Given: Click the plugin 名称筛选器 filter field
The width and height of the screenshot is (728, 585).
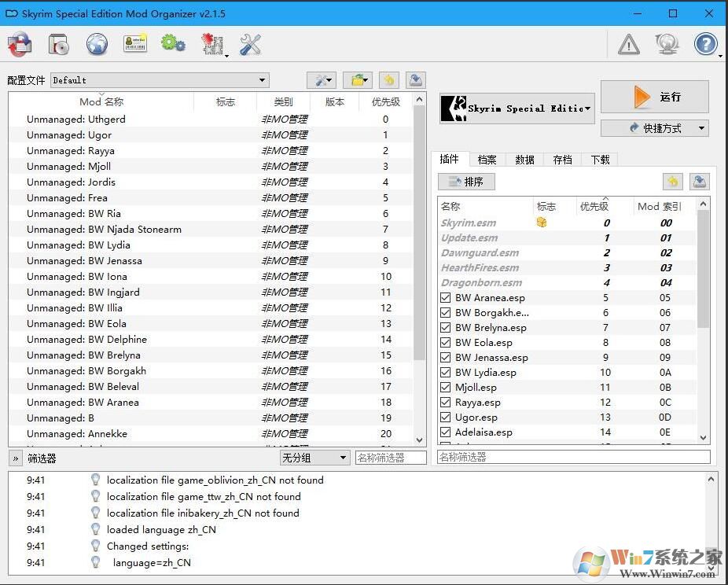Looking at the screenshot, I should 573,457.
